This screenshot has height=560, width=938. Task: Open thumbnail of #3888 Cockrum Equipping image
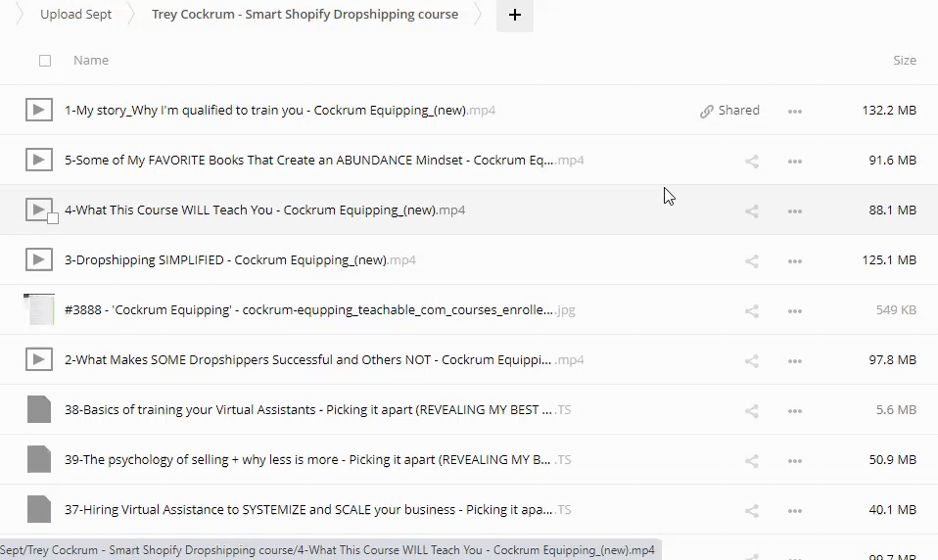tap(38, 310)
